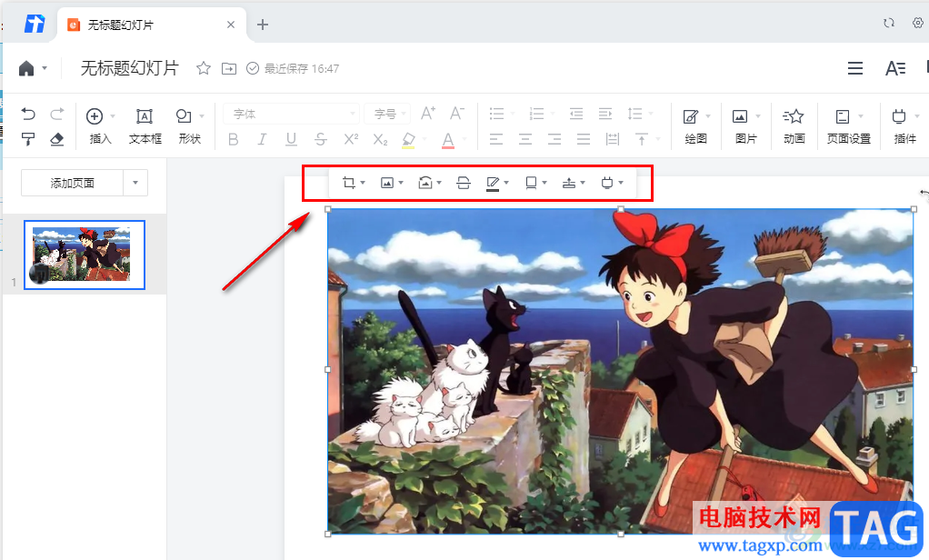
Task: Select slide 1 thumbnail
Action: click(85, 255)
